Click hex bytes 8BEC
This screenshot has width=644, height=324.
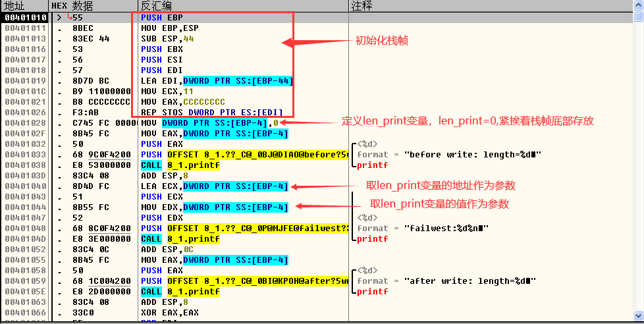(x=83, y=28)
